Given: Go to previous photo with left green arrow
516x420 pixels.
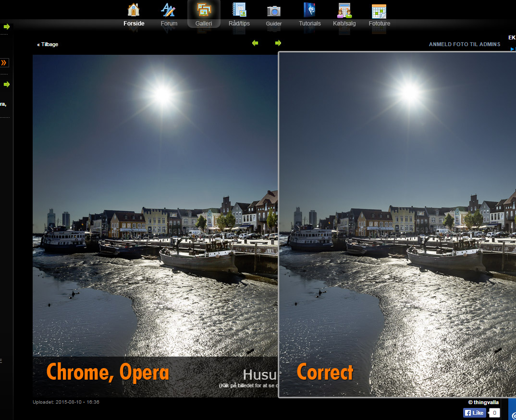Looking at the screenshot, I should tap(255, 43).
